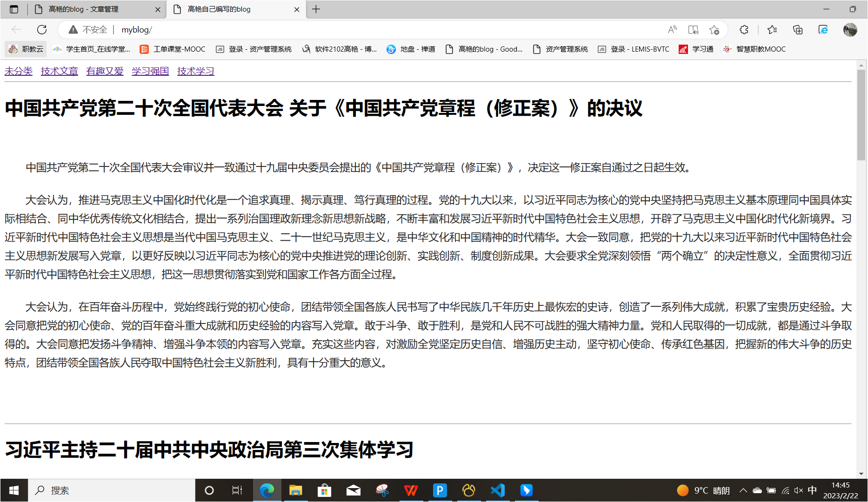Screen dimensions: 868x502
Task: Open 智慧职教MOOC bookmark
Action: point(754,49)
